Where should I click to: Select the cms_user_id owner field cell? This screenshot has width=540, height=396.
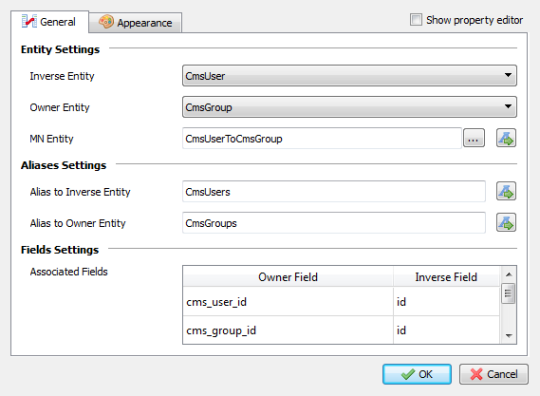tap(288, 302)
